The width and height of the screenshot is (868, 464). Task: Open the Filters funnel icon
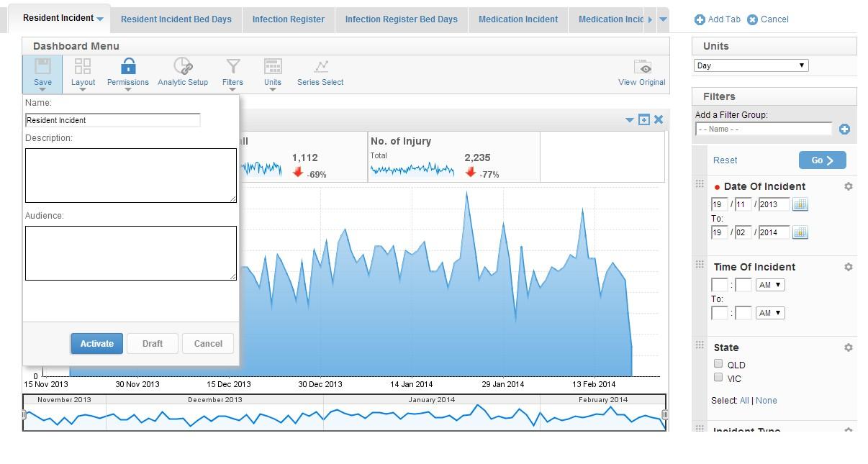232,67
